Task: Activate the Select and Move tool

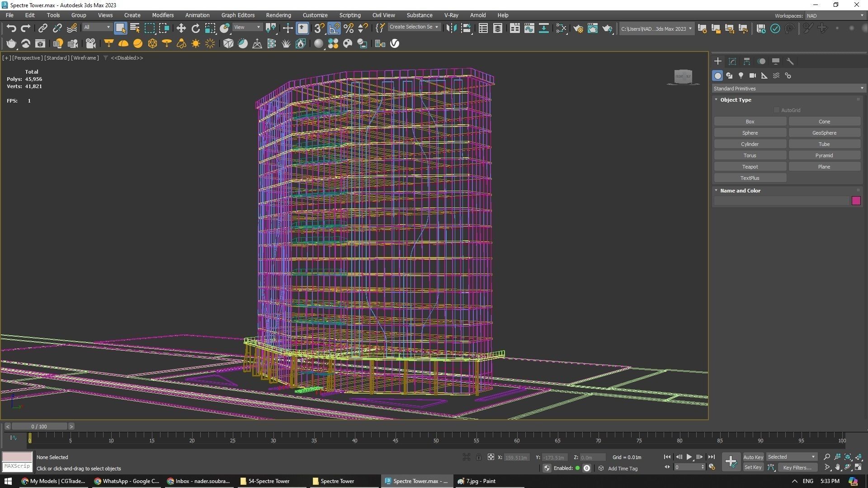Action: pyautogui.click(x=181, y=28)
